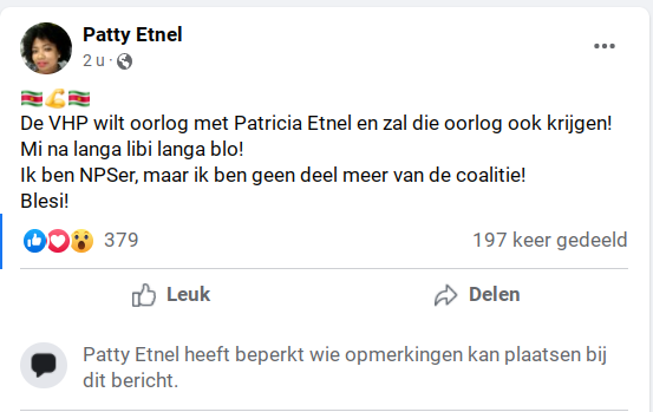This screenshot has height=412, width=653.
Task: Open Patty Etnel's profile picture
Action: (x=46, y=48)
